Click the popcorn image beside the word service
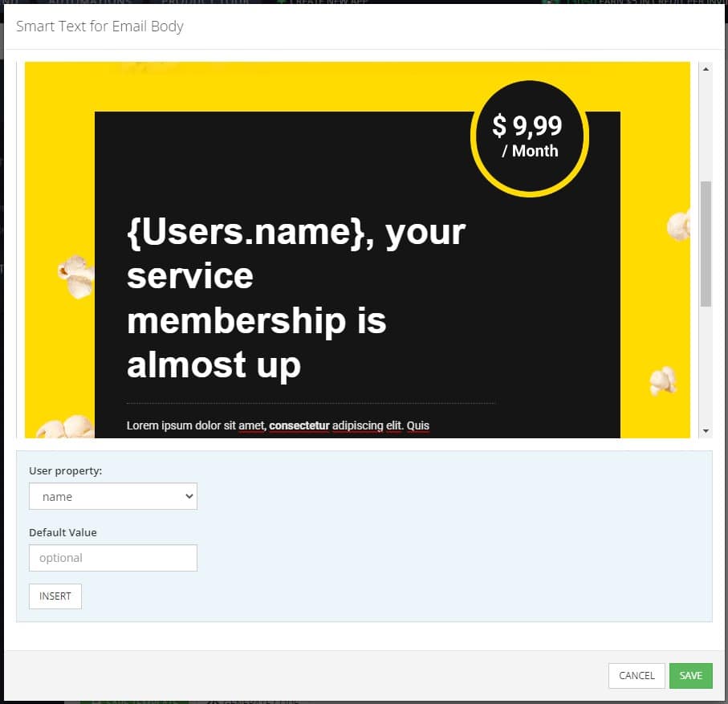Image resolution: width=728 pixels, height=704 pixels. point(76,276)
